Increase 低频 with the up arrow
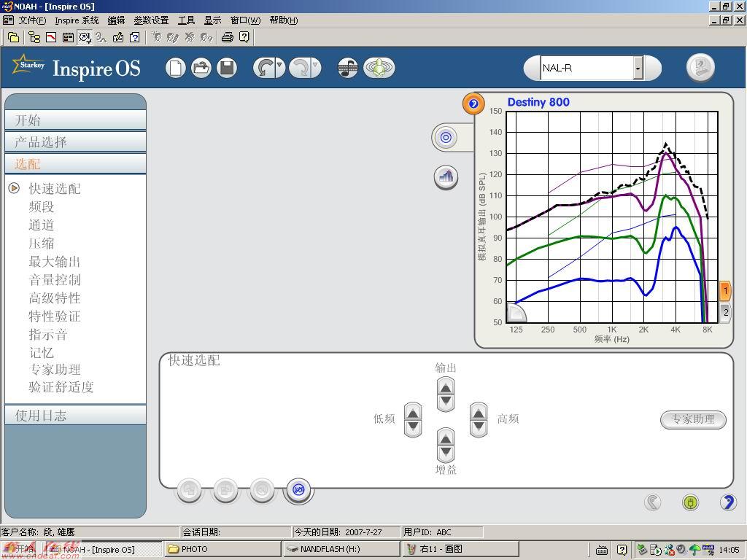This screenshot has width=747, height=560. pyautogui.click(x=413, y=413)
